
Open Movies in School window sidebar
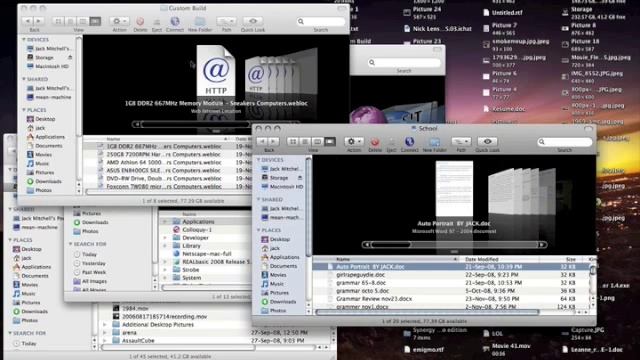278,275
